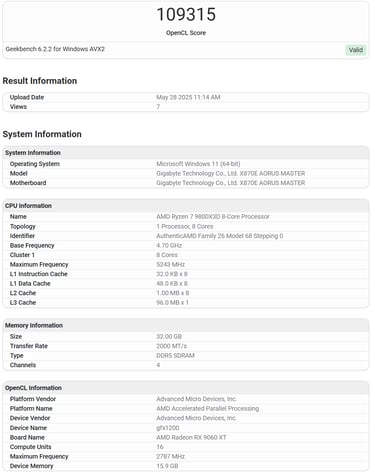Click the large 'System Information' section heading
This screenshot has height=472, width=375.
(x=42, y=134)
